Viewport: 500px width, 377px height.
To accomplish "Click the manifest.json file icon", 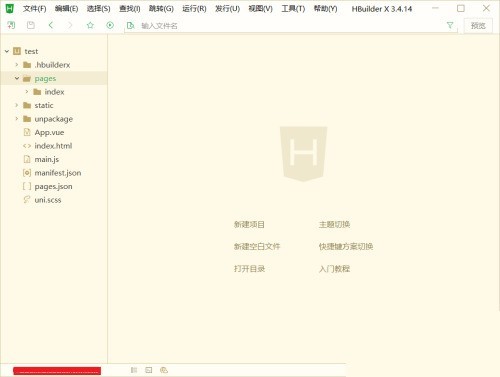I will tap(27, 173).
